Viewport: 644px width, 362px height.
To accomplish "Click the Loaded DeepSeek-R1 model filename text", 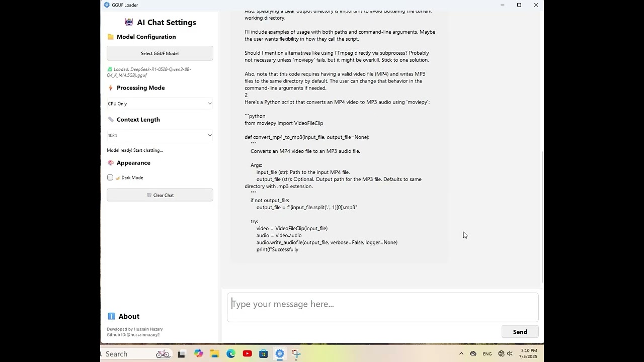I will pyautogui.click(x=149, y=72).
